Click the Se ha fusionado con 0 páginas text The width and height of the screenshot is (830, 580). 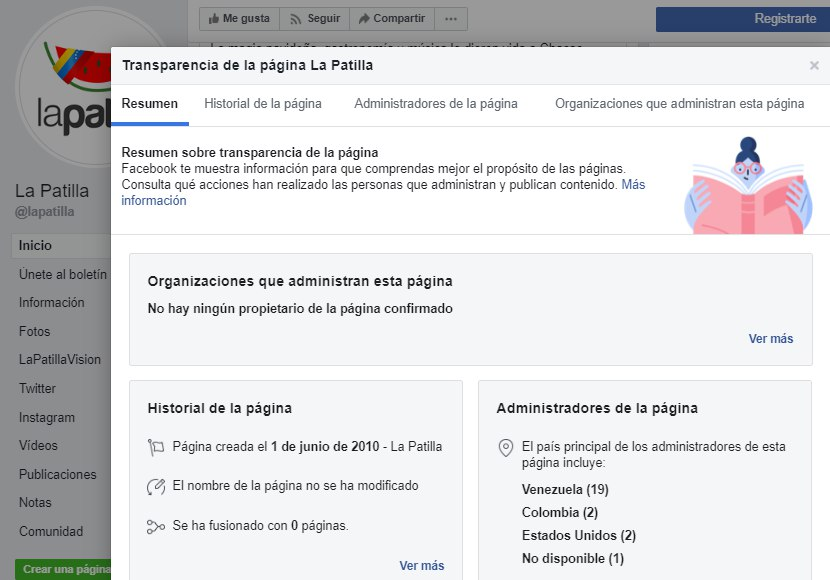point(260,526)
